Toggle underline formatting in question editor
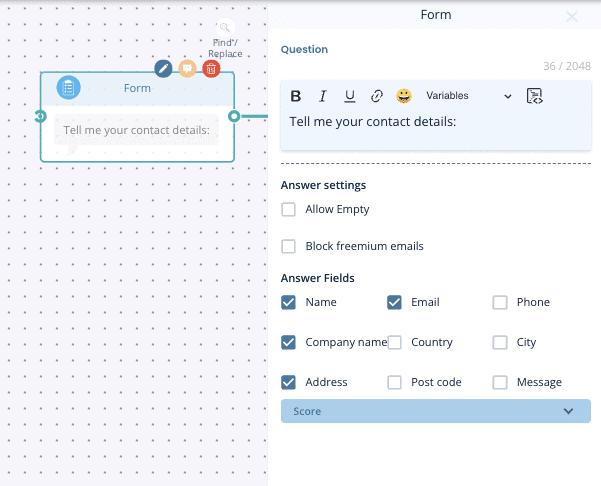Image resolution: width=601 pixels, height=486 pixels. click(350, 96)
